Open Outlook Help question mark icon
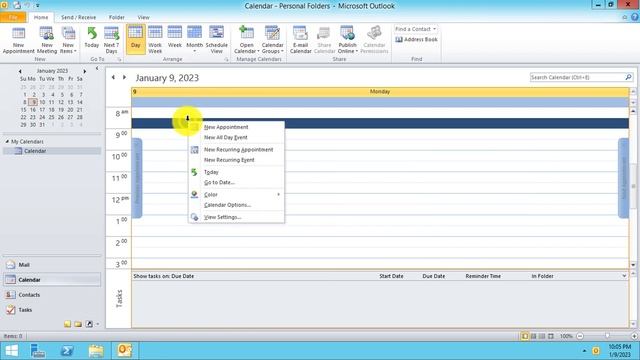Viewport: 640px width, 360px height. [x=635, y=17]
